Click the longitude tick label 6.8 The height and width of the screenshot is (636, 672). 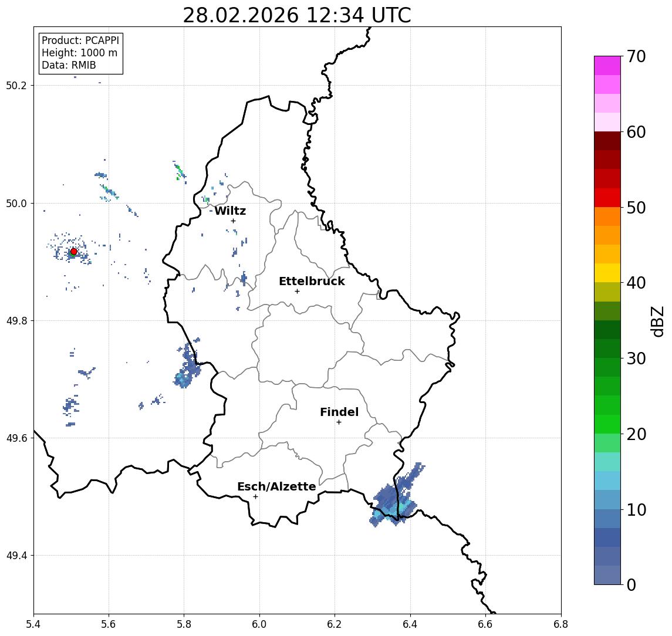point(561,624)
